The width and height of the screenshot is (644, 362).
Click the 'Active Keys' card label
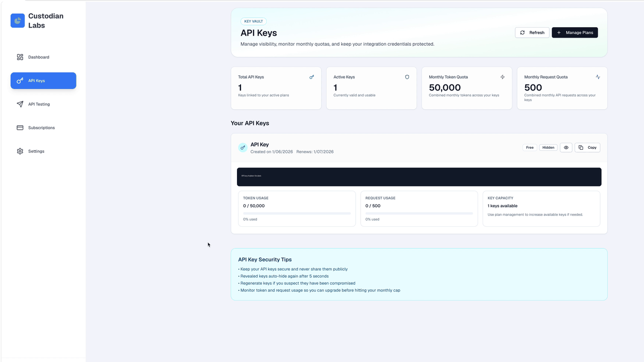point(344,77)
